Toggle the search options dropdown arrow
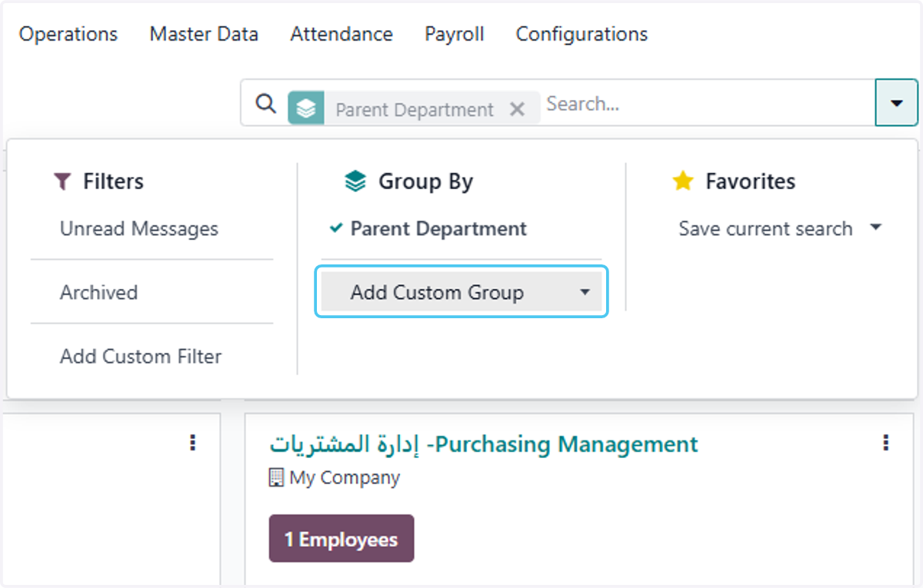Viewport: 923px width, 588px height. [896, 102]
